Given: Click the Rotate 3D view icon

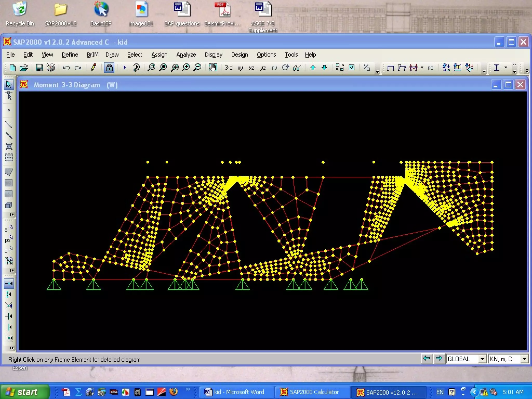Looking at the screenshot, I should click(285, 68).
